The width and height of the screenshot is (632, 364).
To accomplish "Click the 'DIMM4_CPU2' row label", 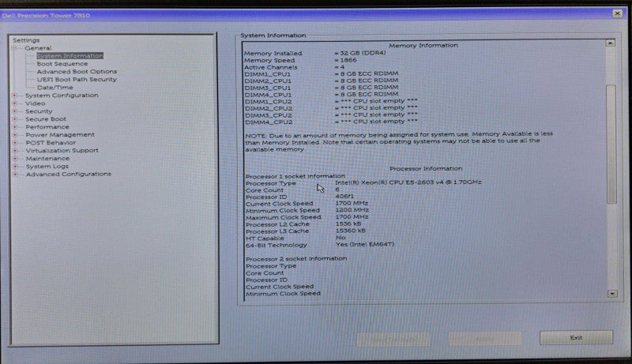I will (269, 122).
